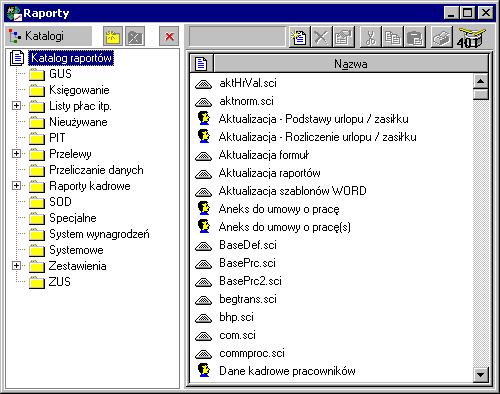500x394 pixels.
Task: Select Aktualizacja - Rozliczenie urlopu / zasiłku
Action: [318, 137]
